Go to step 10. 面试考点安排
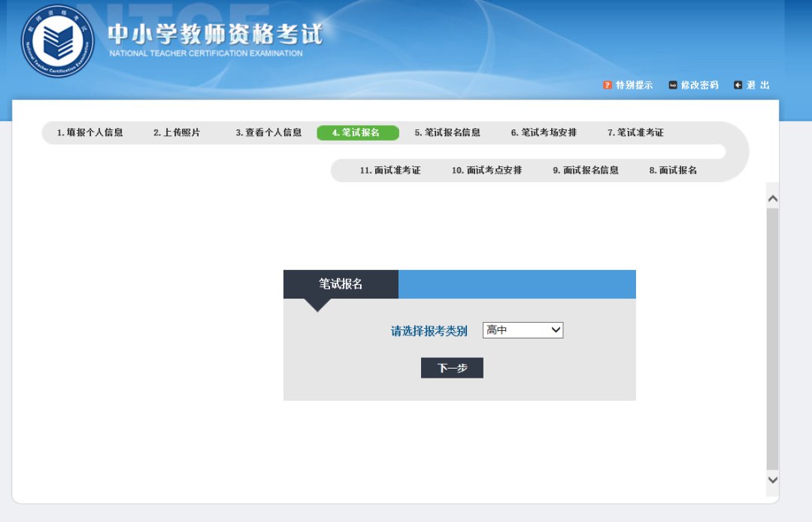The width and height of the screenshot is (812, 522). pos(486,171)
